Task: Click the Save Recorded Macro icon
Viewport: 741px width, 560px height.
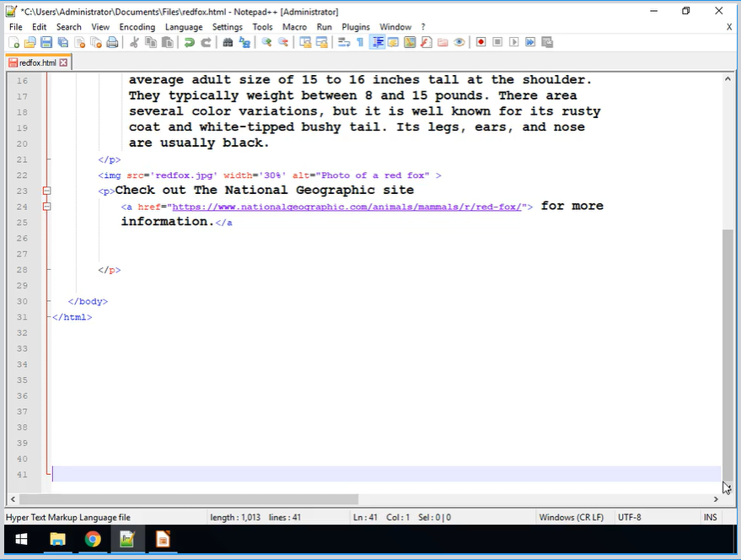Action: 547,42
